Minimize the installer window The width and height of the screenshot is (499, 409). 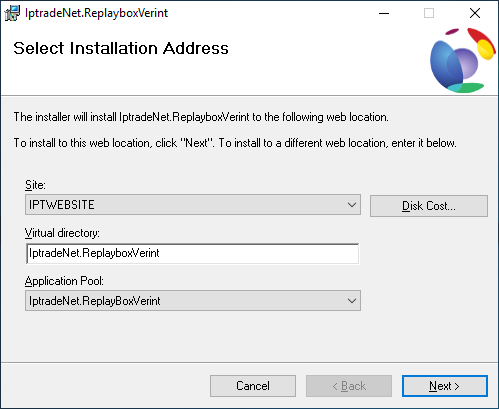point(384,13)
